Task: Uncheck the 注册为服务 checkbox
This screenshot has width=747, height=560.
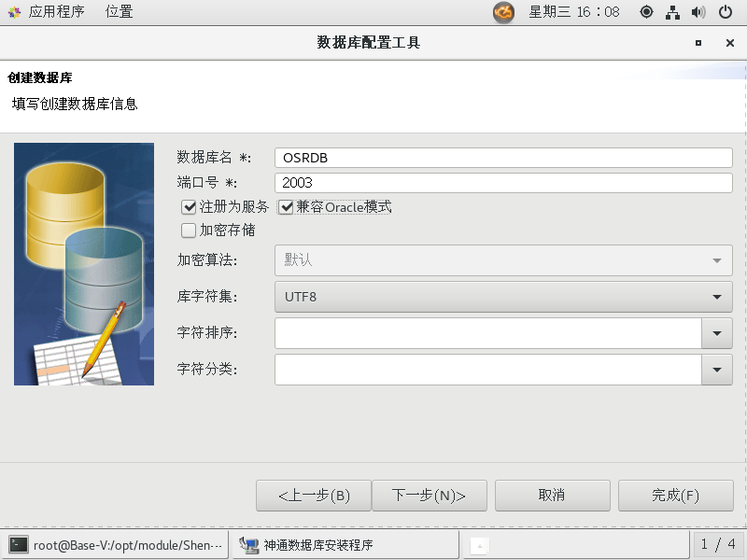Action: click(x=189, y=207)
